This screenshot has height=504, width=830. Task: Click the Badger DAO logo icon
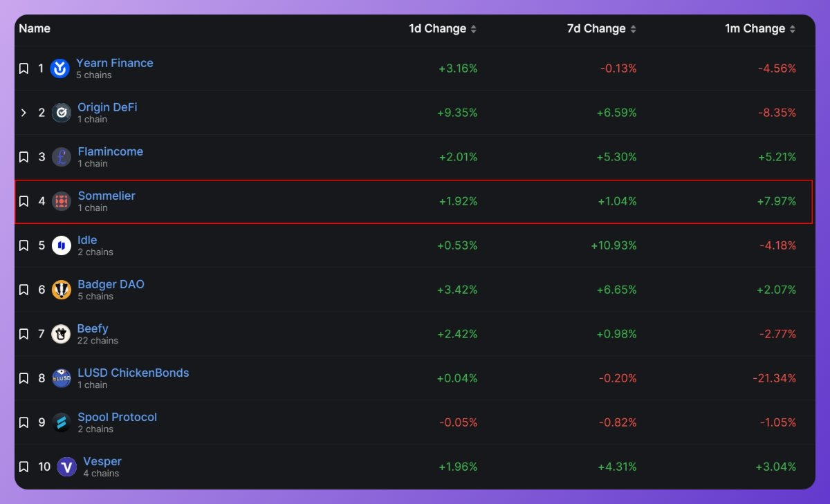(x=60, y=290)
